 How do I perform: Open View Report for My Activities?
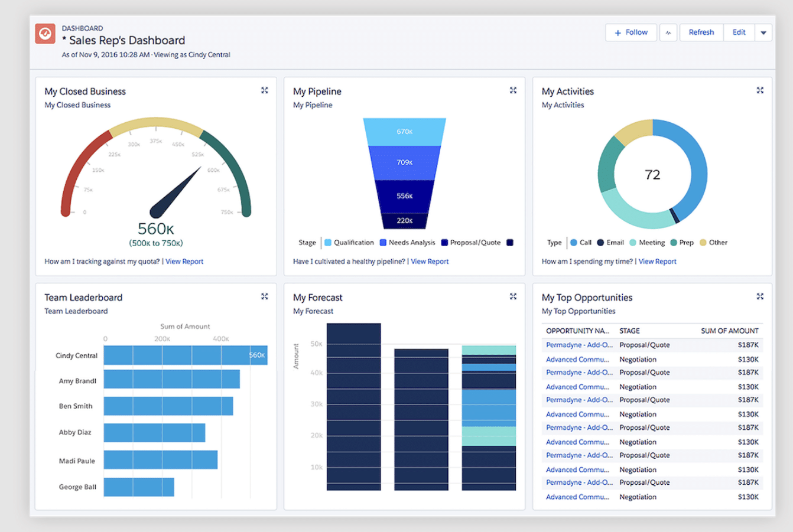tap(657, 261)
